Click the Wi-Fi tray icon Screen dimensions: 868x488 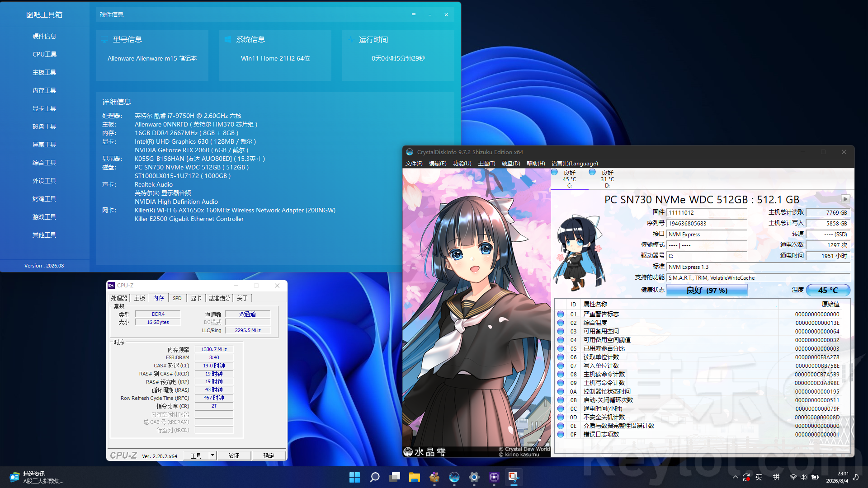[x=793, y=477]
